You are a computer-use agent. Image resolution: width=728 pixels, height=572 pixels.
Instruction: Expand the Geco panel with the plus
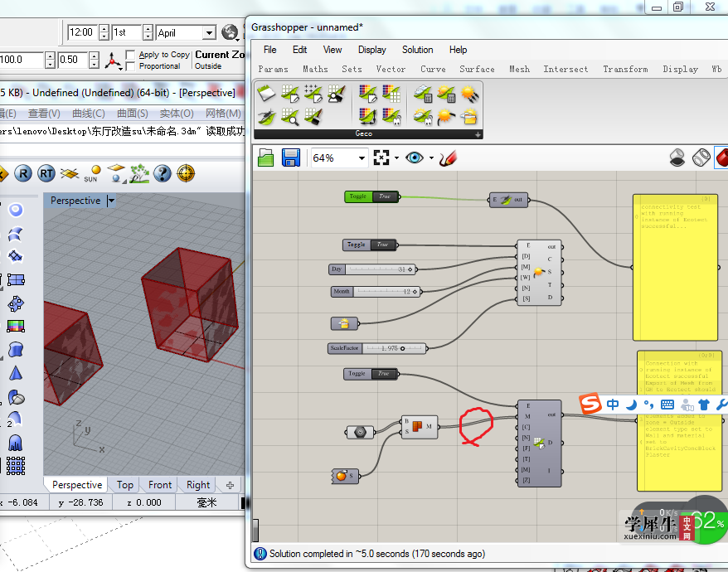[478, 134]
